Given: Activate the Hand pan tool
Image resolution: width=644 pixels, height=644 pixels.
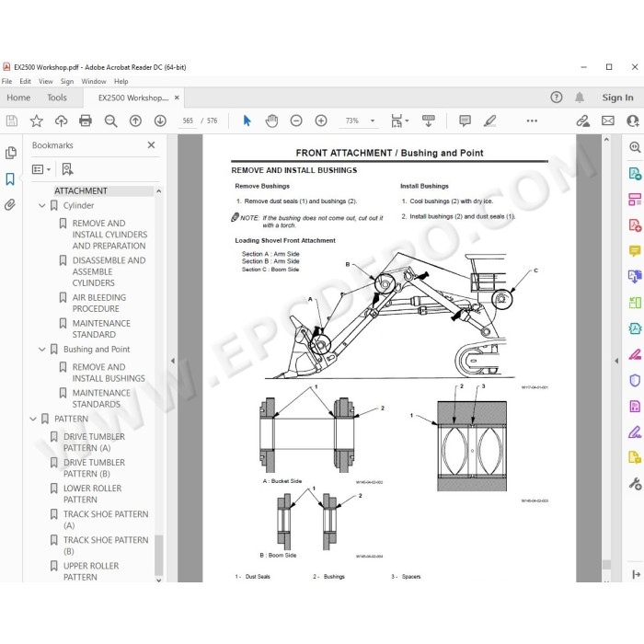Looking at the screenshot, I should tap(271, 121).
